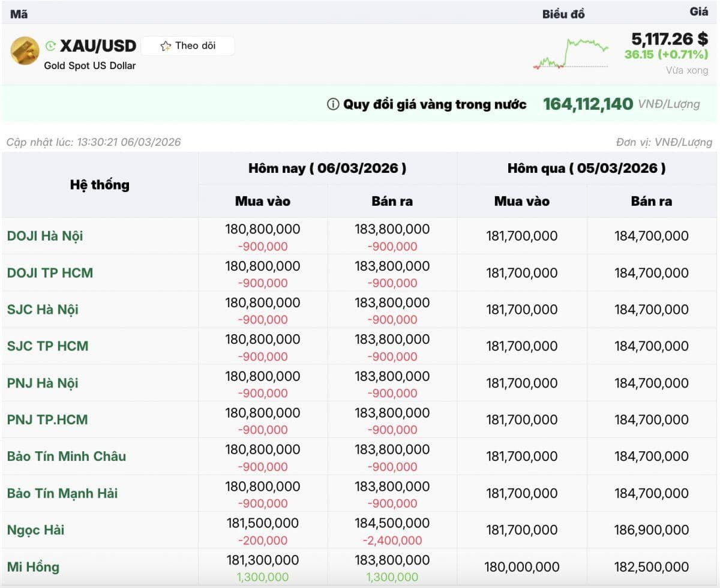Click the Vừa xong status text
Viewport: 720px width, 588px height.
[687, 70]
